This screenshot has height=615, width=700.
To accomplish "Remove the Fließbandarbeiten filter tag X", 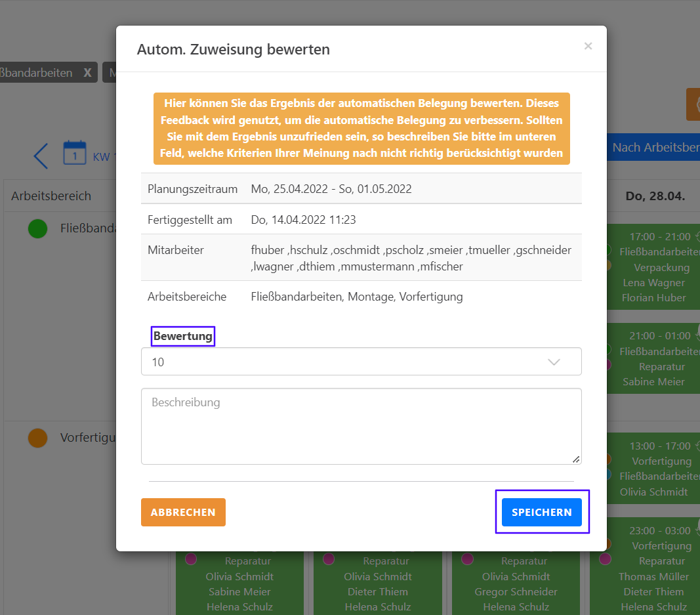I will 87,73.
